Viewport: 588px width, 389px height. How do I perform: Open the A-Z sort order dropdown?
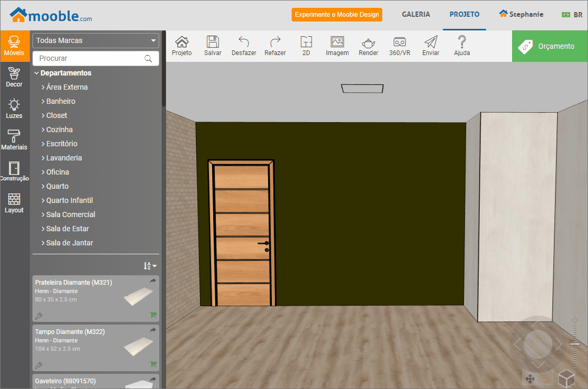(x=150, y=266)
